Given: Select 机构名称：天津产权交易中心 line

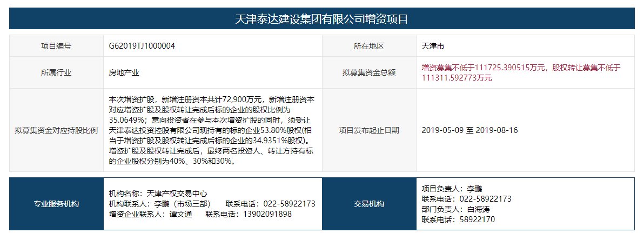Looking at the screenshot, I should [x=158, y=194].
